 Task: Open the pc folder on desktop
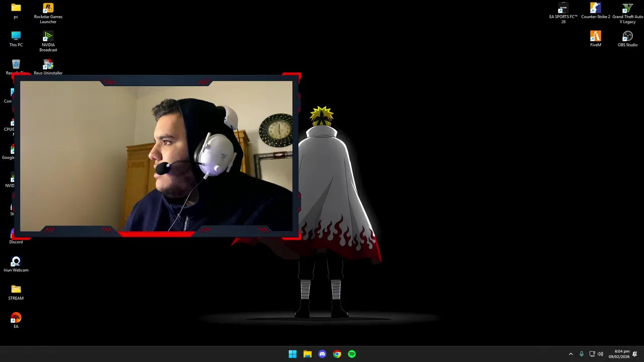[x=16, y=11]
